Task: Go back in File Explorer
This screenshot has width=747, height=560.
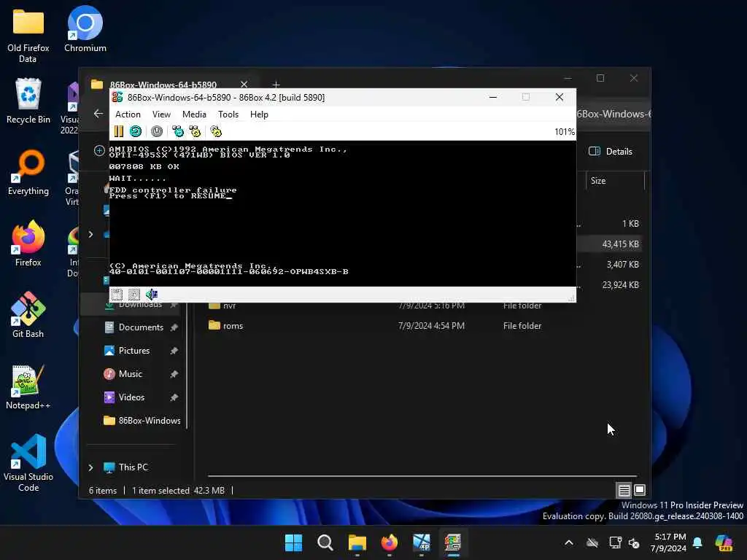Action: coord(98,114)
